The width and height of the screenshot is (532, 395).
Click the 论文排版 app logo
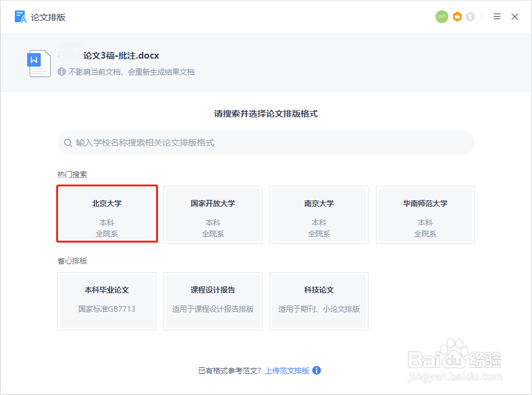pos(20,17)
